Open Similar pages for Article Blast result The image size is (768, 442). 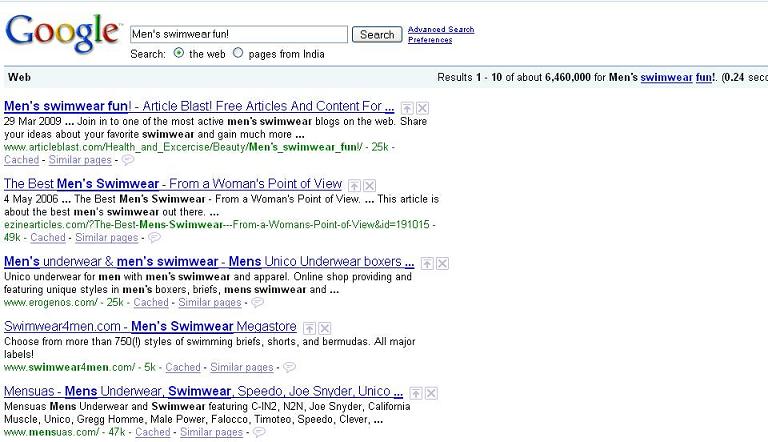pyautogui.click(x=80, y=160)
